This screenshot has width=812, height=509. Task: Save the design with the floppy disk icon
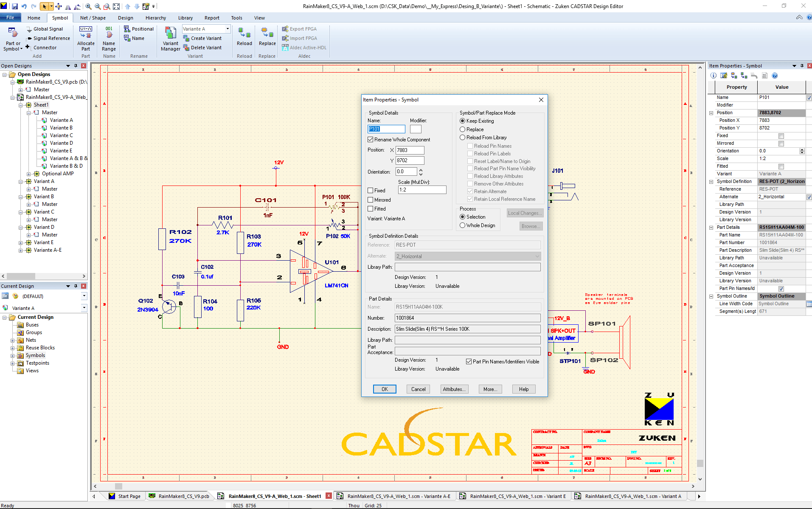pyautogui.click(x=15, y=6)
